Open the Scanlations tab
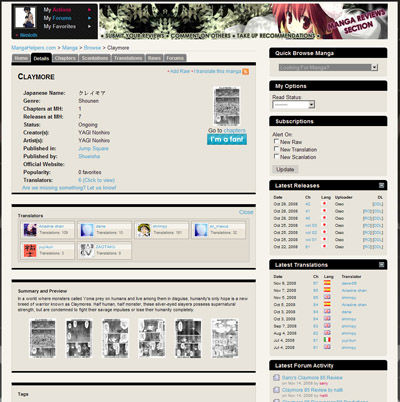 [95, 58]
